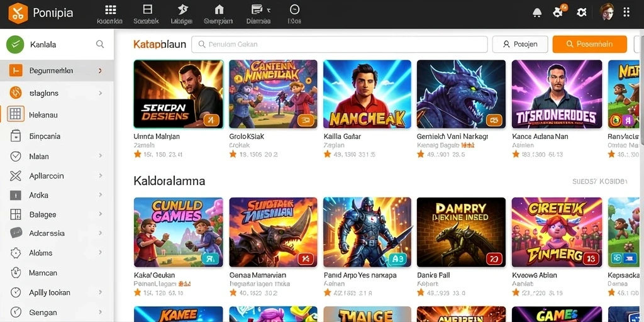Click the red badge on Sundtak card

[305, 258]
